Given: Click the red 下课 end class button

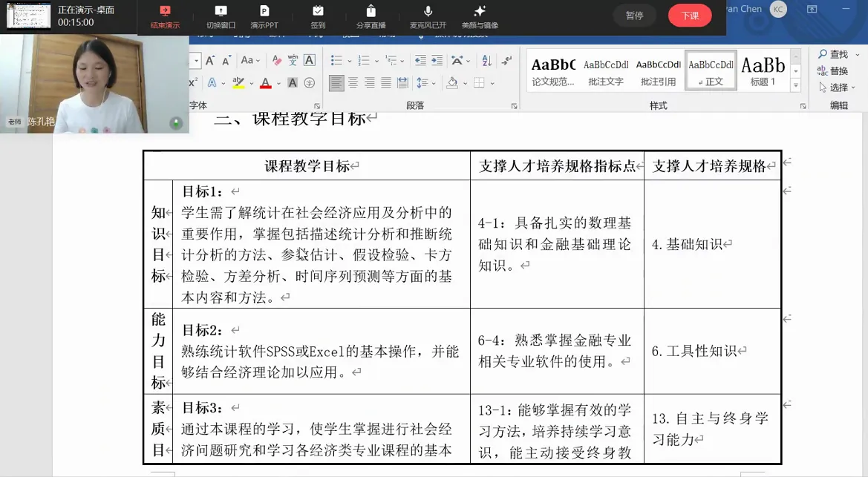Looking at the screenshot, I should click(x=689, y=16).
